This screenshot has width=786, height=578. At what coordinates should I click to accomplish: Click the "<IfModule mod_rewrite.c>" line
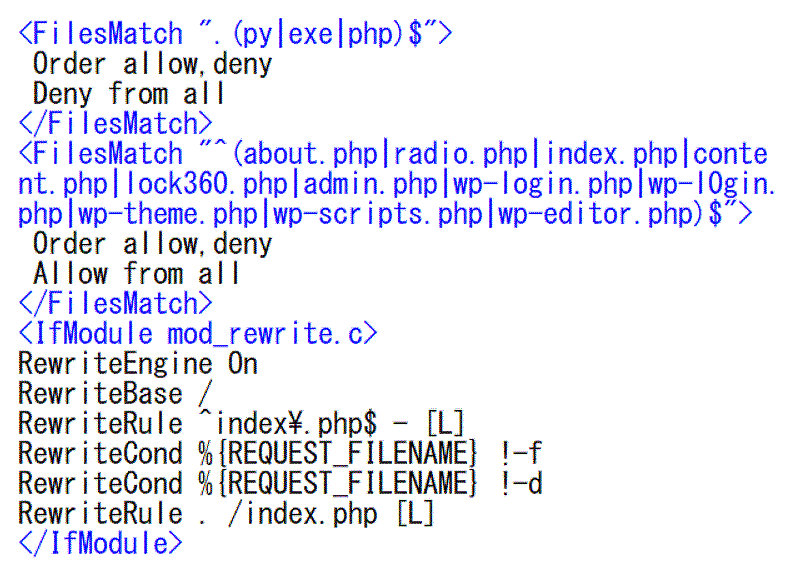pyautogui.click(x=197, y=333)
